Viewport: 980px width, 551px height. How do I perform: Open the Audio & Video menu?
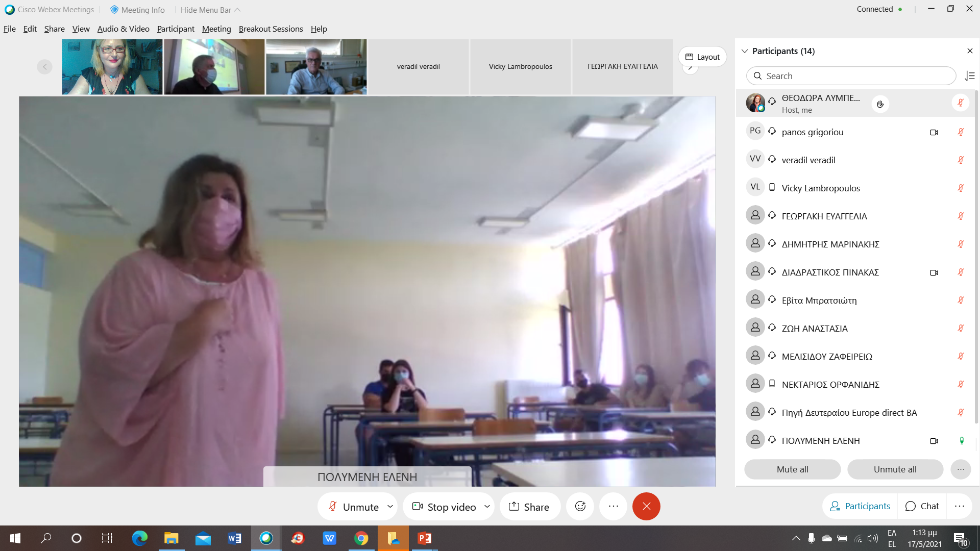coord(123,29)
